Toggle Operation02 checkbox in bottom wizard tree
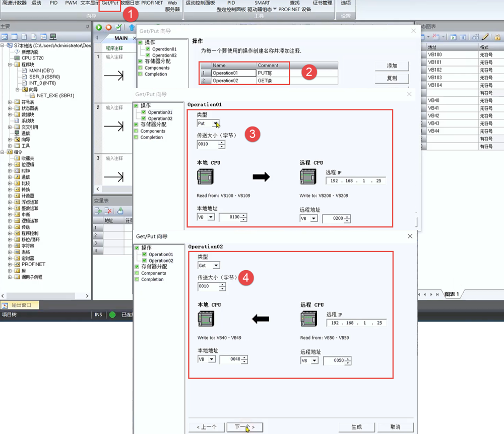This screenshot has width=504, height=434. tap(144, 261)
